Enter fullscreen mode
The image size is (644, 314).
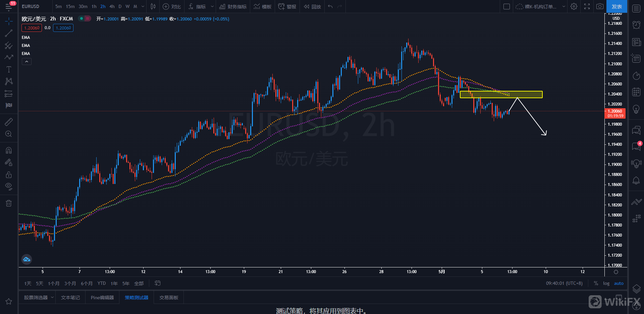(587, 6)
